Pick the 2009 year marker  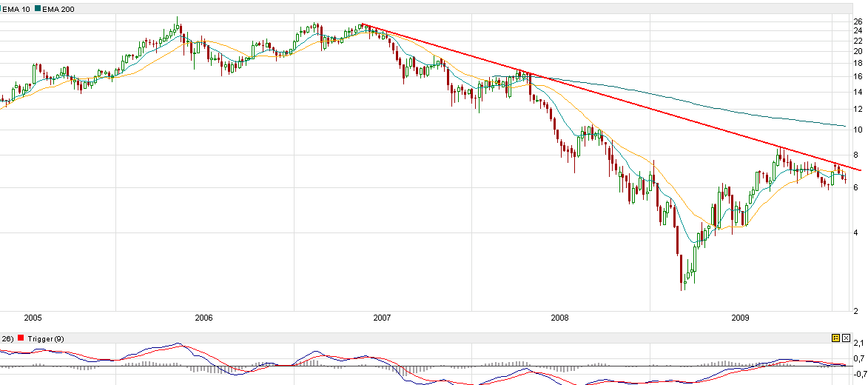click(x=741, y=318)
